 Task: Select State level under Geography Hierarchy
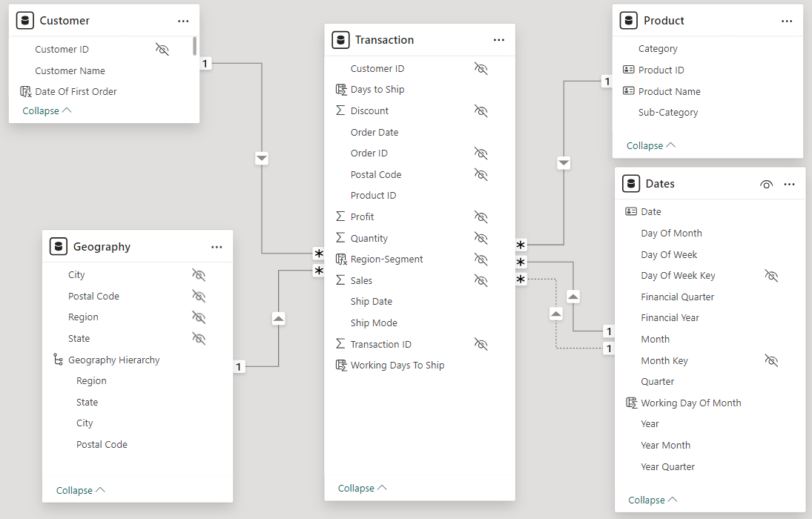click(87, 402)
